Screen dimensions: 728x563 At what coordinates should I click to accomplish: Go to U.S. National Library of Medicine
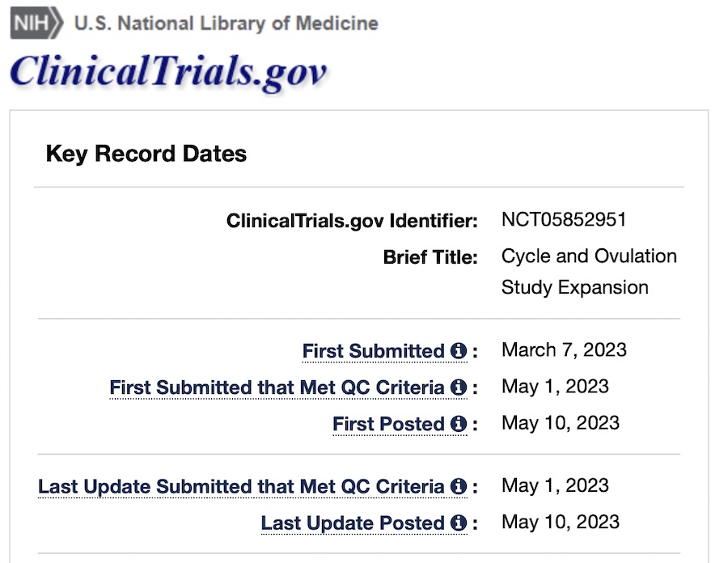point(226,23)
